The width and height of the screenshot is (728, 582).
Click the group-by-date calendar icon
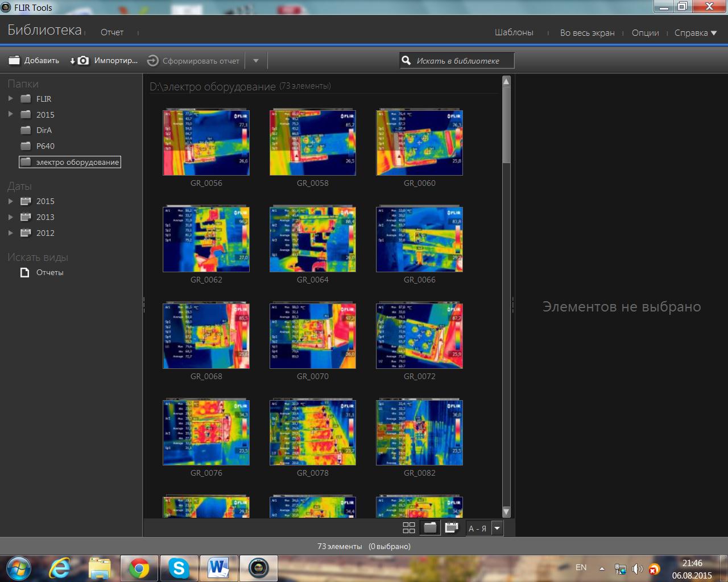click(452, 528)
